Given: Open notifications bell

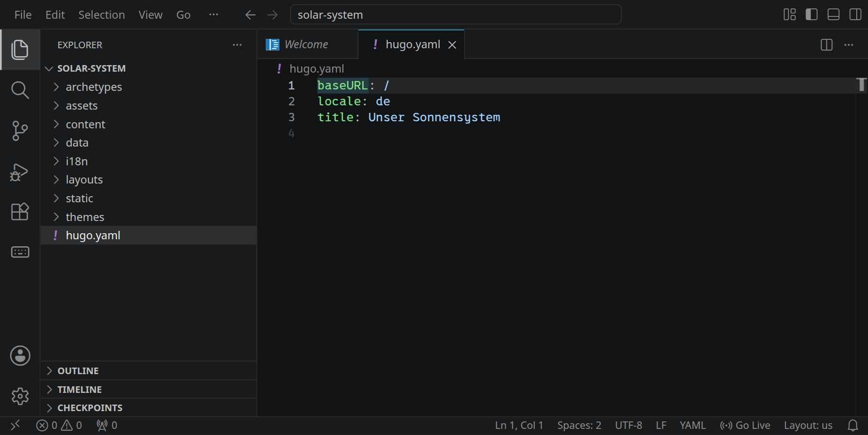Looking at the screenshot, I should coord(853,425).
